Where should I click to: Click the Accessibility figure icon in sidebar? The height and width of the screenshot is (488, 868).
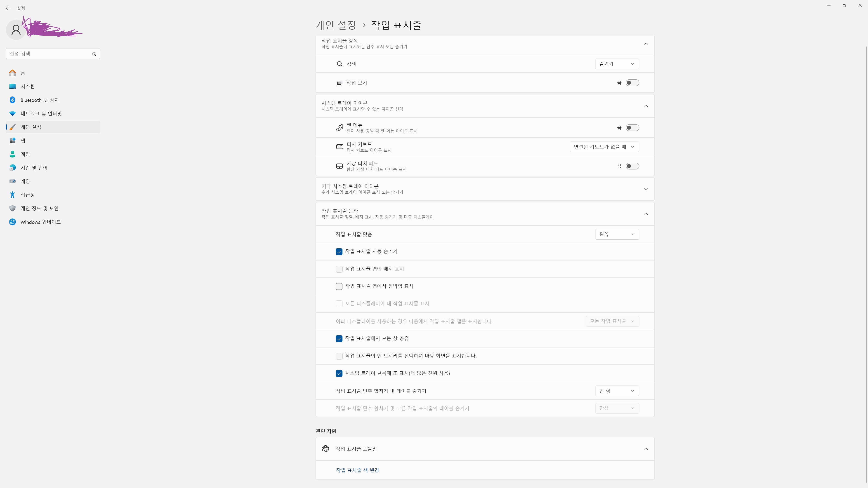(12, 195)
